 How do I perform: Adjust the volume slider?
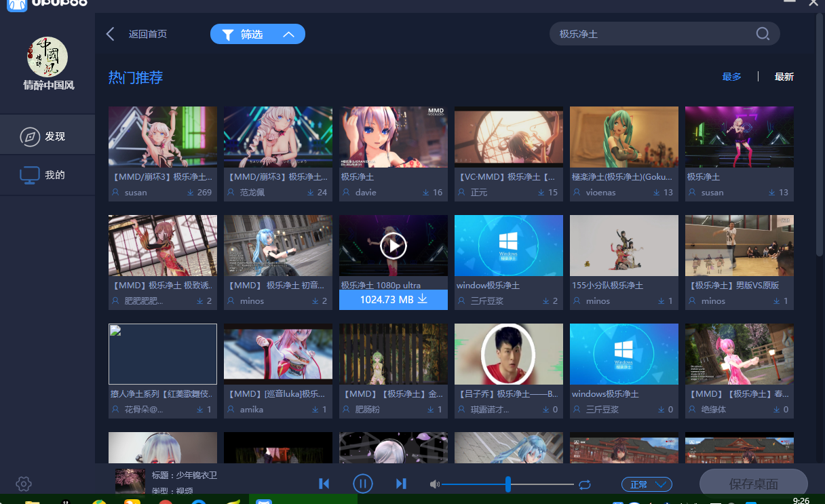click(507, 484)
